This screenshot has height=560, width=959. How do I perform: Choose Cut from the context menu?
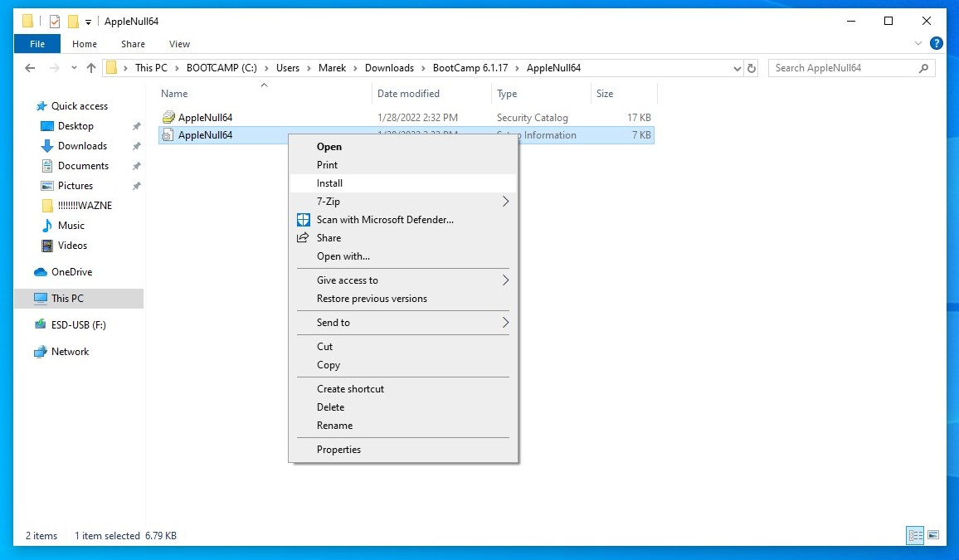pos(403,347)
